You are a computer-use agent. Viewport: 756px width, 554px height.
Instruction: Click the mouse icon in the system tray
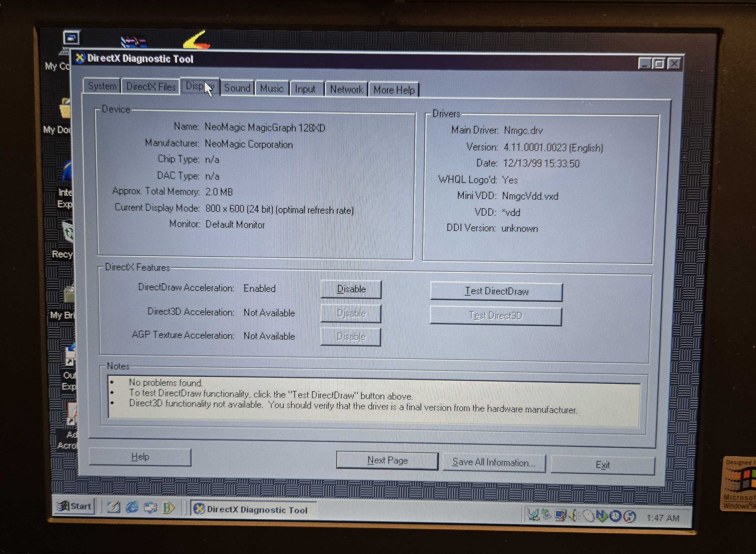tap(588, 516)
